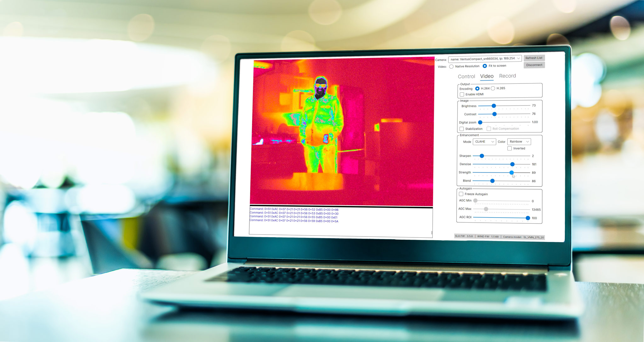This screenshot has height=342, width=644.
Task: Select Fit to screen radio button
Action: (x=485, y=66)
